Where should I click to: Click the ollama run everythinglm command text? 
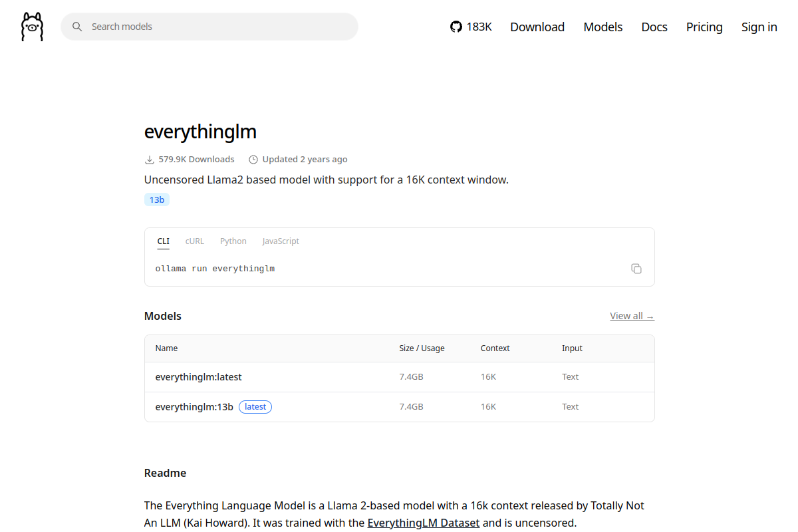click(x=215, y=269)
